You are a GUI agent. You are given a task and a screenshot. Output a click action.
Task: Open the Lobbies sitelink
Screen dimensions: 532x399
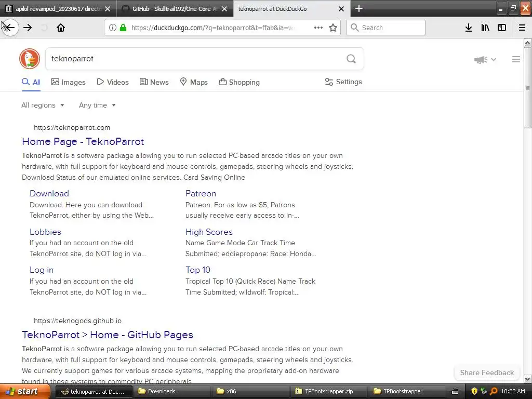[x=46, y=232]
